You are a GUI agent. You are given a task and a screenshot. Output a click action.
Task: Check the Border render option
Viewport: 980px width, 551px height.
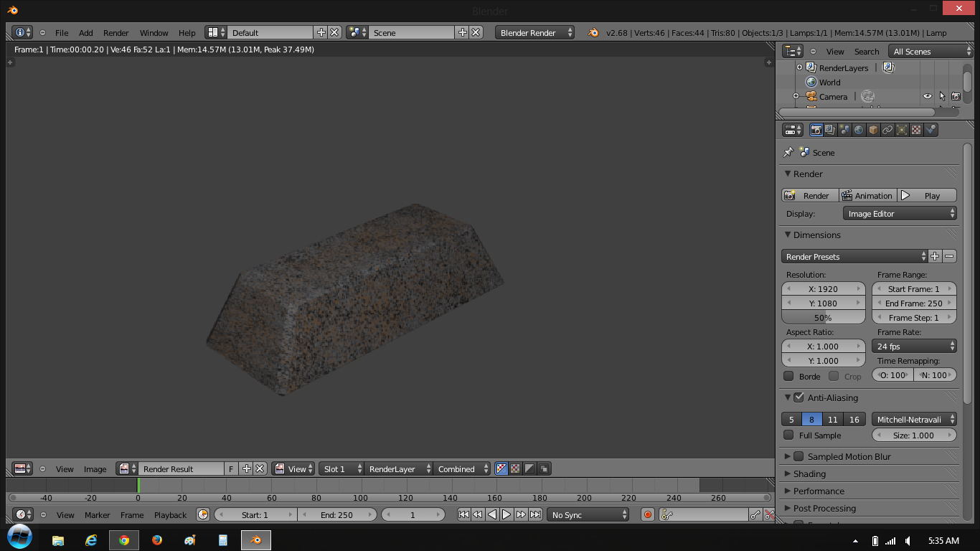click(787, 376)
